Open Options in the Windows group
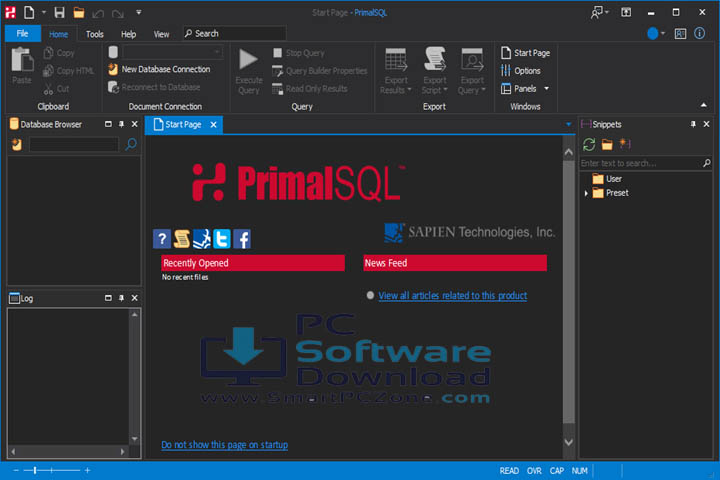 coord(520,71)
